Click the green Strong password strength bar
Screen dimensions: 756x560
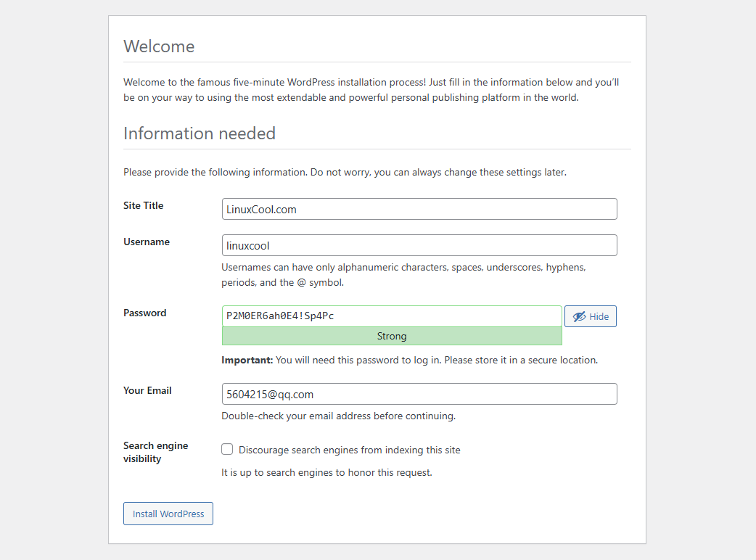click(x=392, y=337)
